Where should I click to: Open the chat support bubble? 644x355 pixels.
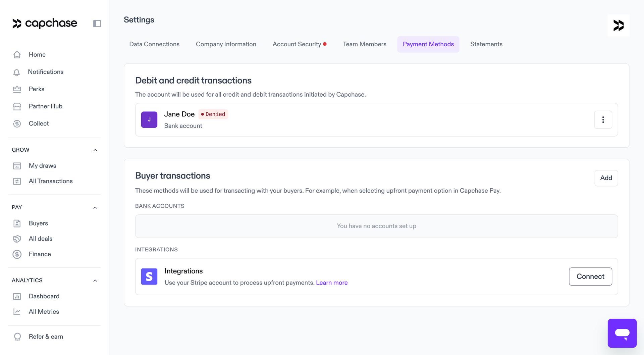point(622,333)
